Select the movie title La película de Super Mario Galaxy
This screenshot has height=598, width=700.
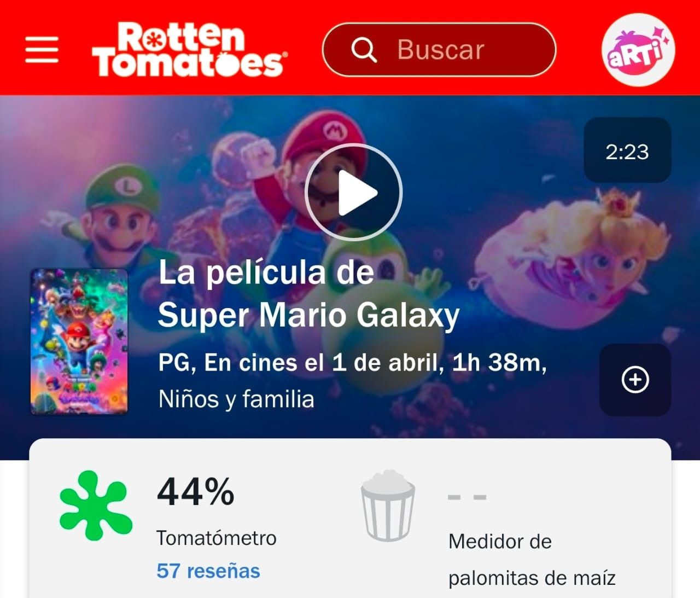click(309, 294)
